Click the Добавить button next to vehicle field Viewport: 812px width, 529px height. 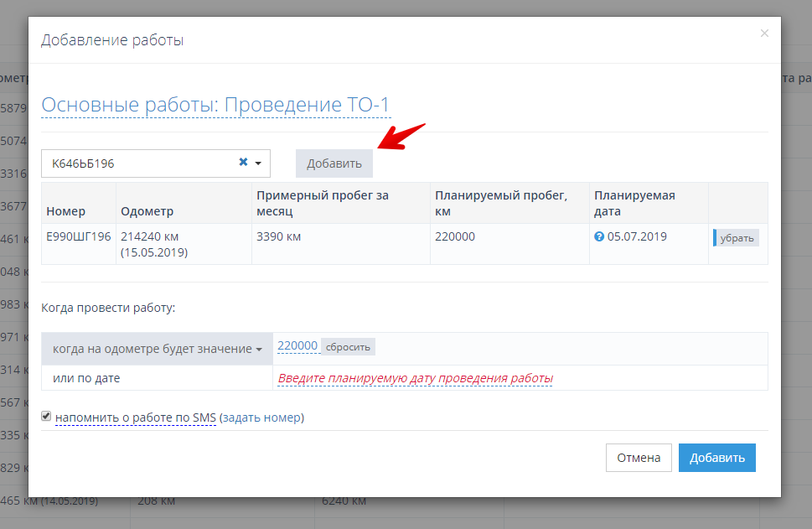point(334,163)
